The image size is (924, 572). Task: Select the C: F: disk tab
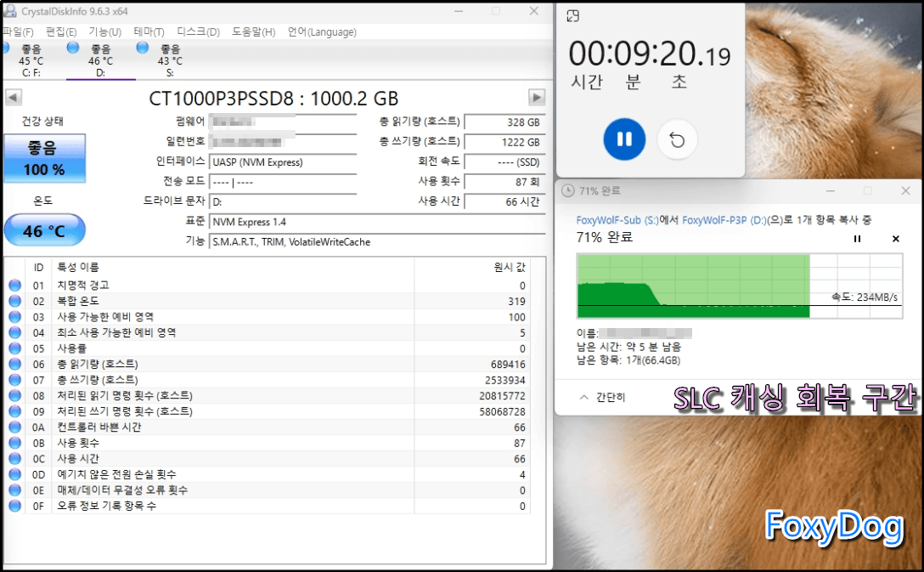click(31, 60)
